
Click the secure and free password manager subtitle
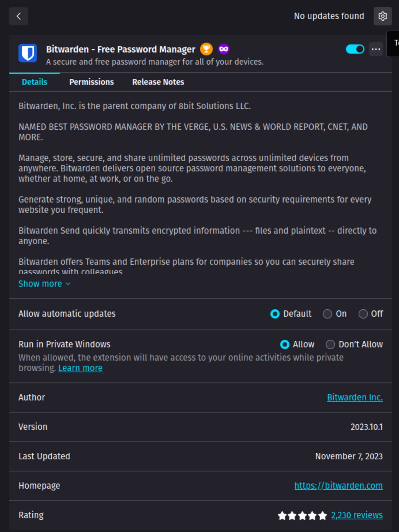155,62
